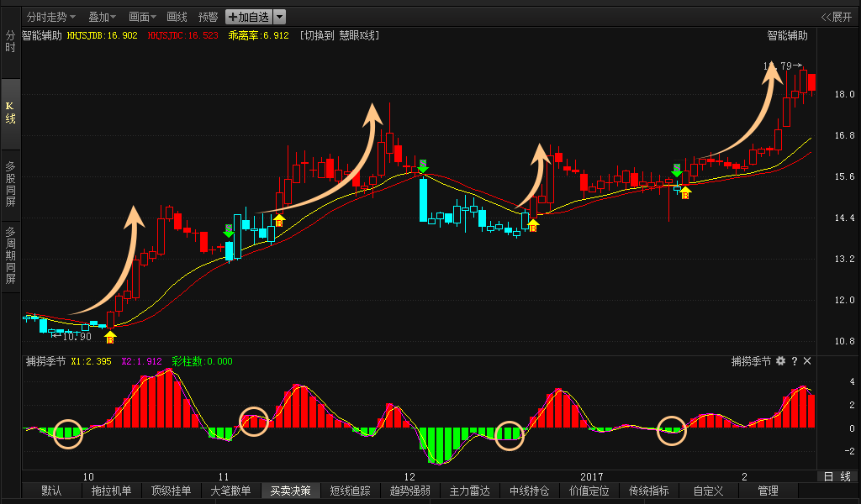The height and width of the screenshot is (504, 861).
Task: Open the 多股同屏 multi-stock view
Action: (x=10, y=183)
